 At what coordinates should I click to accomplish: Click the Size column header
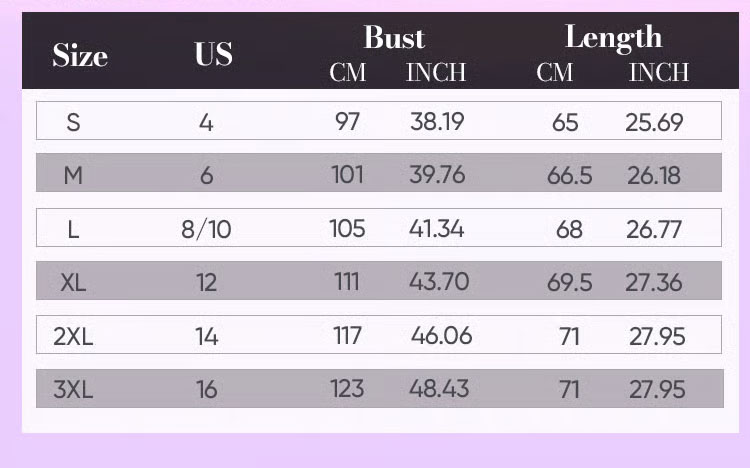tap(79, 55)
